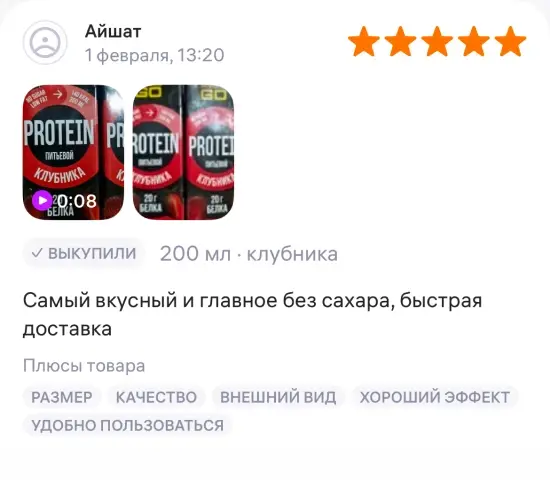Open the first protein video thumbnail

[x=73, y=152]
